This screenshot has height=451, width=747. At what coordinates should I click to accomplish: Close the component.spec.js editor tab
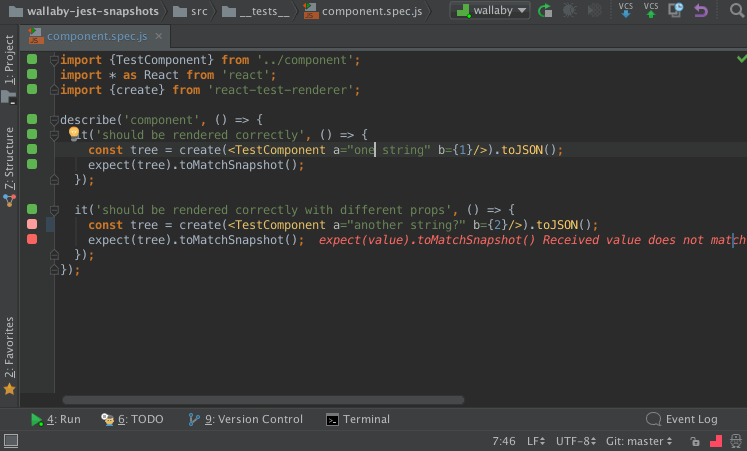click(x=159, y=36)
